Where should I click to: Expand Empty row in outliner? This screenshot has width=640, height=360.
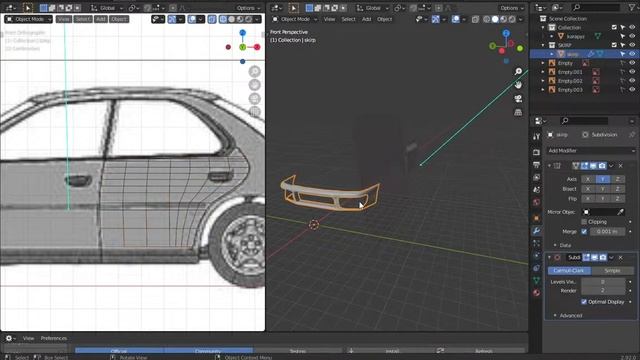(543, 63)
